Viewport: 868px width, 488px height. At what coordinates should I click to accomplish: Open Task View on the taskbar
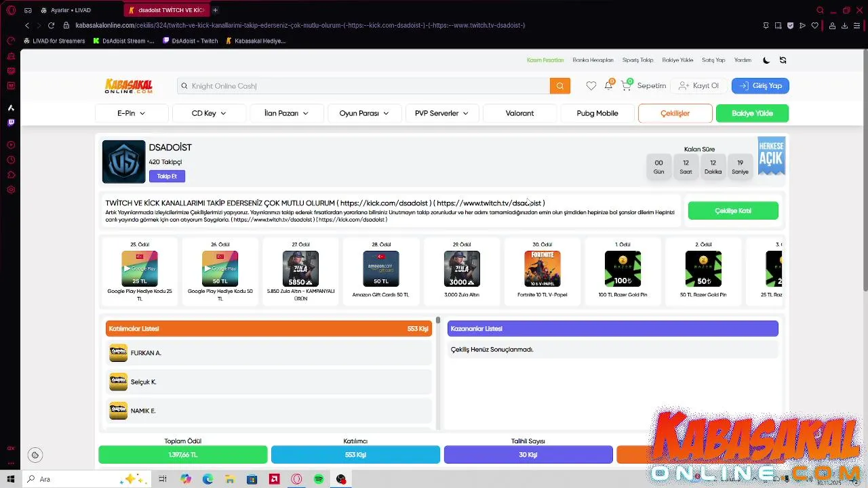163,479
